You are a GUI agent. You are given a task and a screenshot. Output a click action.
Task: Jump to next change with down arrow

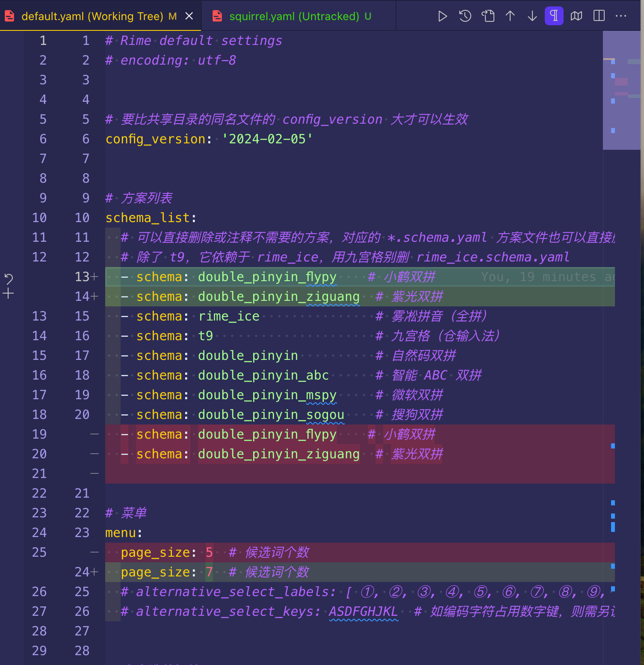coord(532,16)
